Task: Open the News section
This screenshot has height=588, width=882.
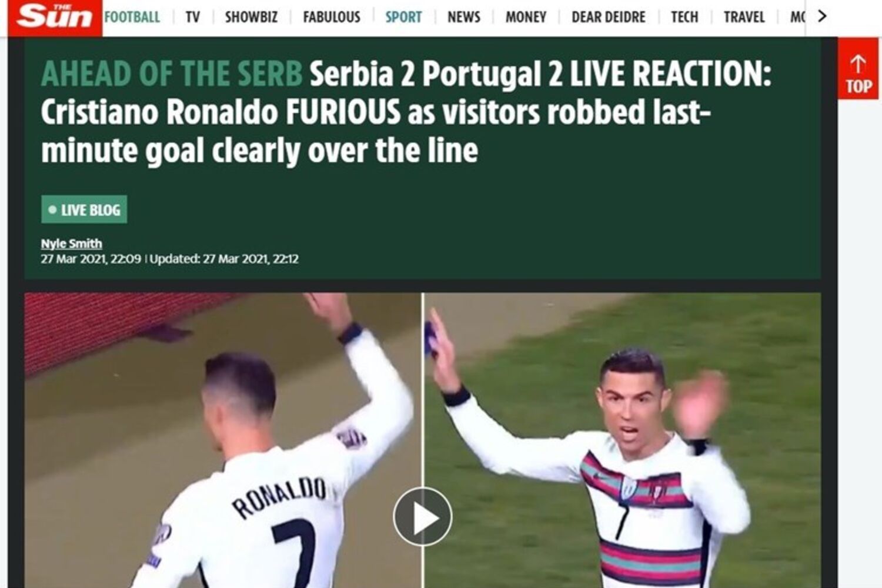Action: pos(464,17)
